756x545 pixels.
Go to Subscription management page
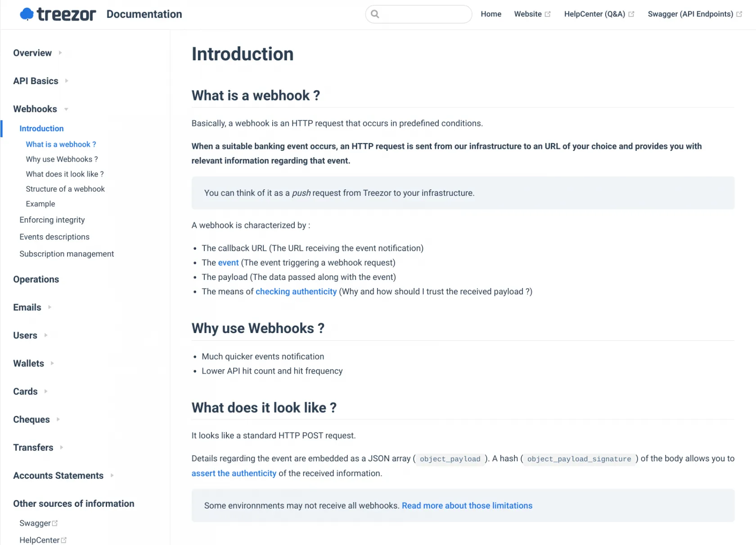point(67,254)
